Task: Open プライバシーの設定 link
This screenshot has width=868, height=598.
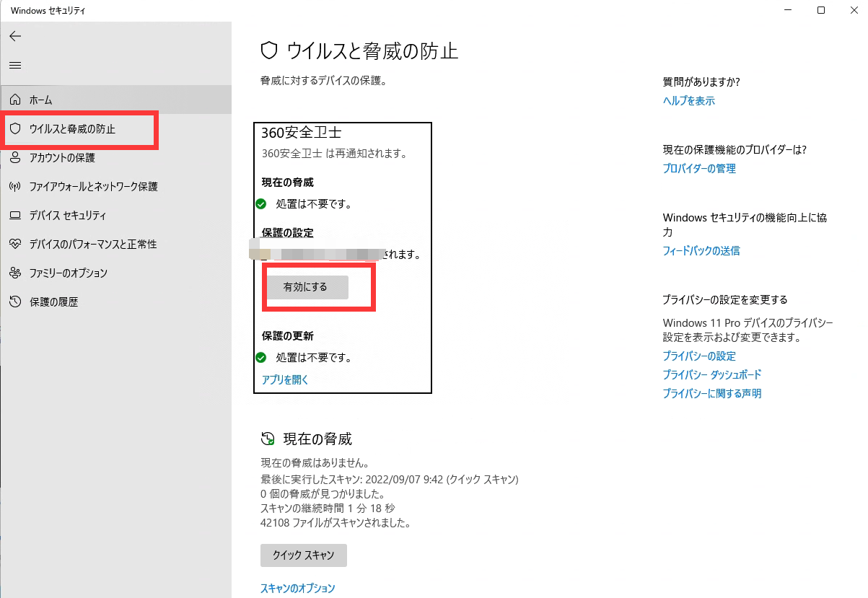Action: tap(698, 356)
